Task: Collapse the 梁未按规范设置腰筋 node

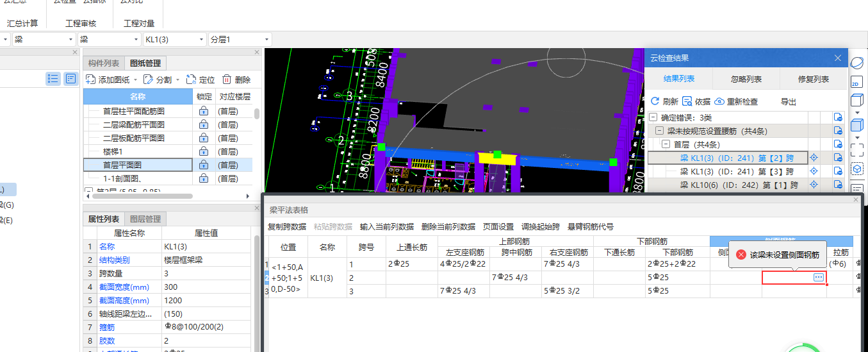Action: tap(659, 131)
